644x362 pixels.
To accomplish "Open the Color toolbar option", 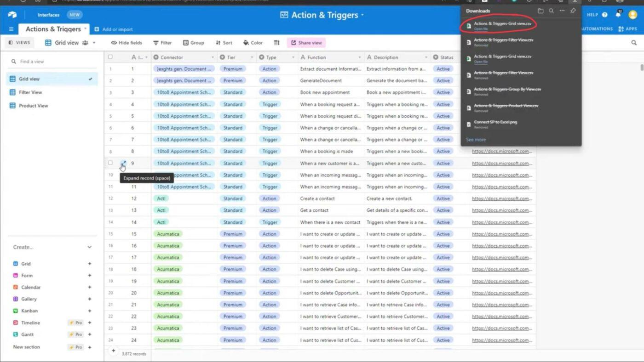I will 253,43.
